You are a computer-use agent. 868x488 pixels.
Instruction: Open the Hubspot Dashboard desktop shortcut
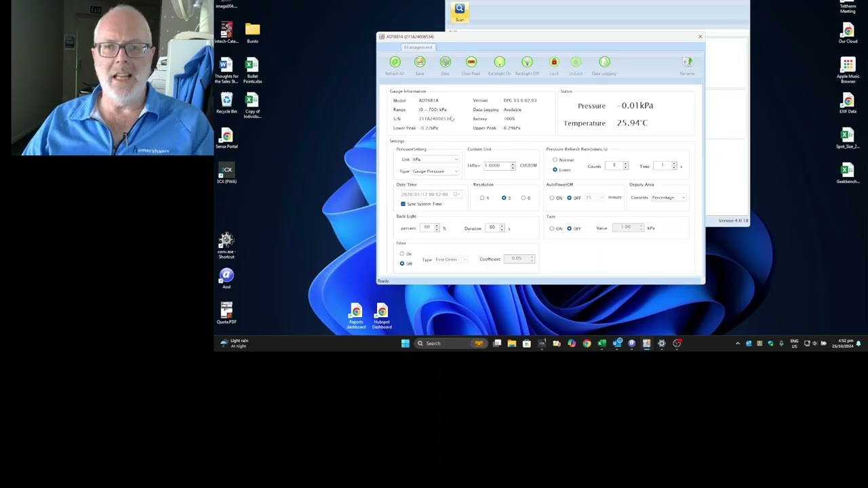click(x=382, y=317)
